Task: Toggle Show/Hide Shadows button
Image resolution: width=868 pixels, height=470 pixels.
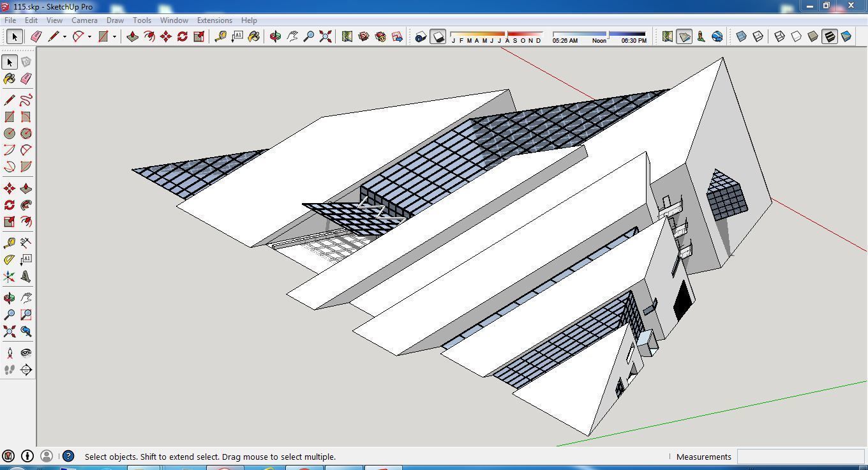Action: [x=437, y=36]
